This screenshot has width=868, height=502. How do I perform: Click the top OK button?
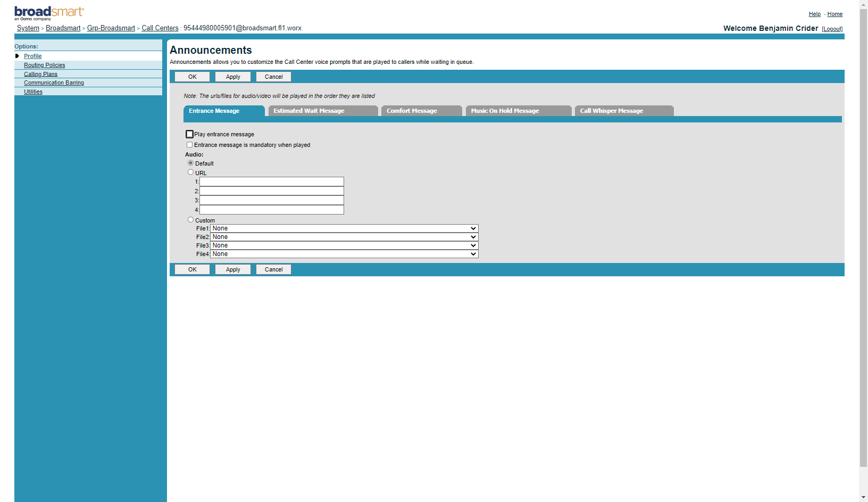pyautogui.click(x=193, y=77)
